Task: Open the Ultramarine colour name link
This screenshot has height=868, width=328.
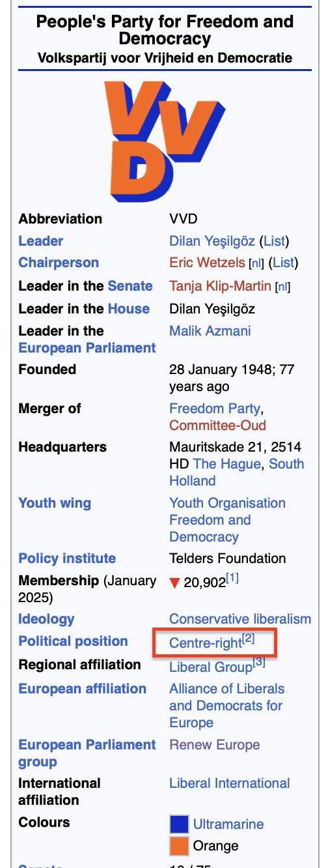Action: pyautogui.click(x=228, y=824)
